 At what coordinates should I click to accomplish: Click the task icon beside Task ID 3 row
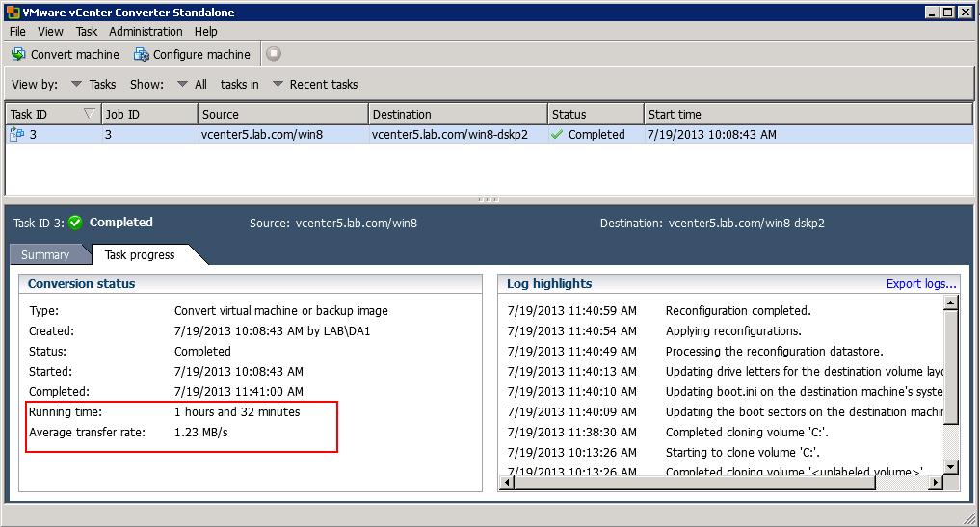coord(17,135)
